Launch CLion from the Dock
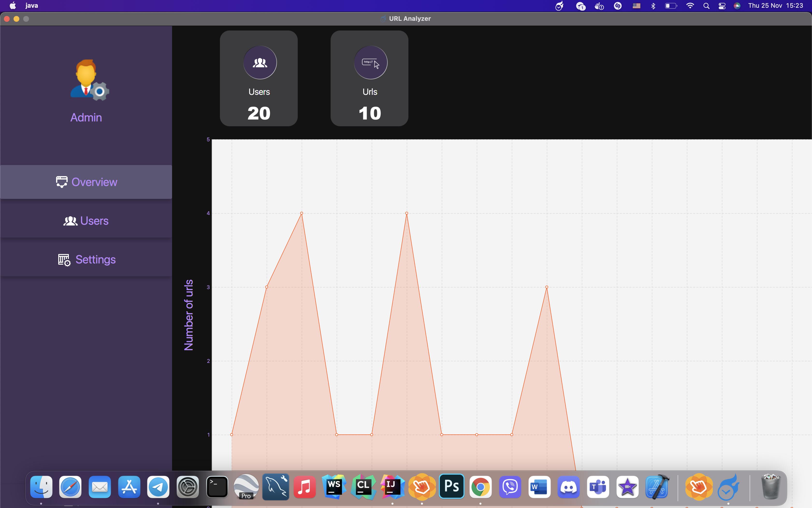Image resolution: width=812 pixels, height=508 pixels. click(x=364, y=487)
